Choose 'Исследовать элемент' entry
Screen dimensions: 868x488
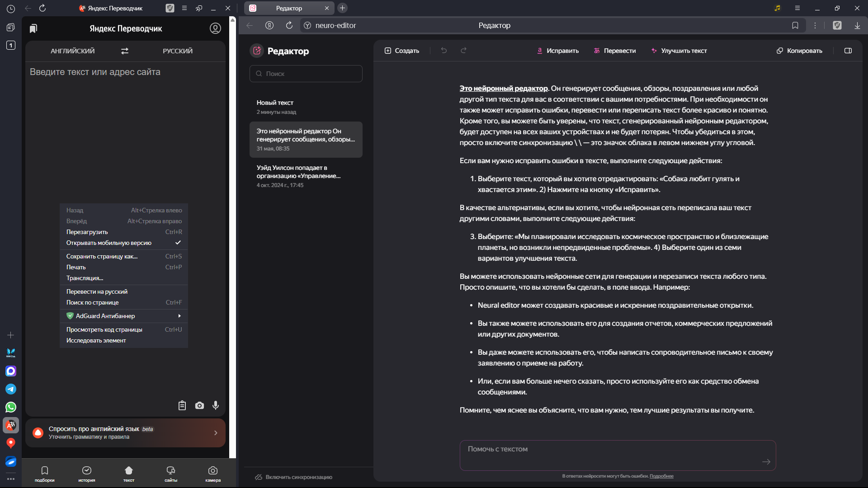pos(124,340)
